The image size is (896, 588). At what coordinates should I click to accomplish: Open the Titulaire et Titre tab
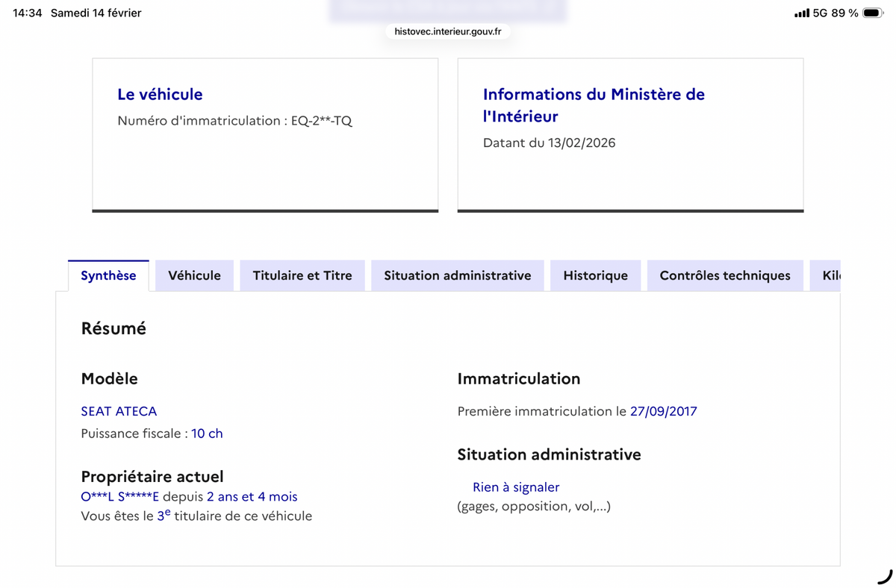coord(302,275)
